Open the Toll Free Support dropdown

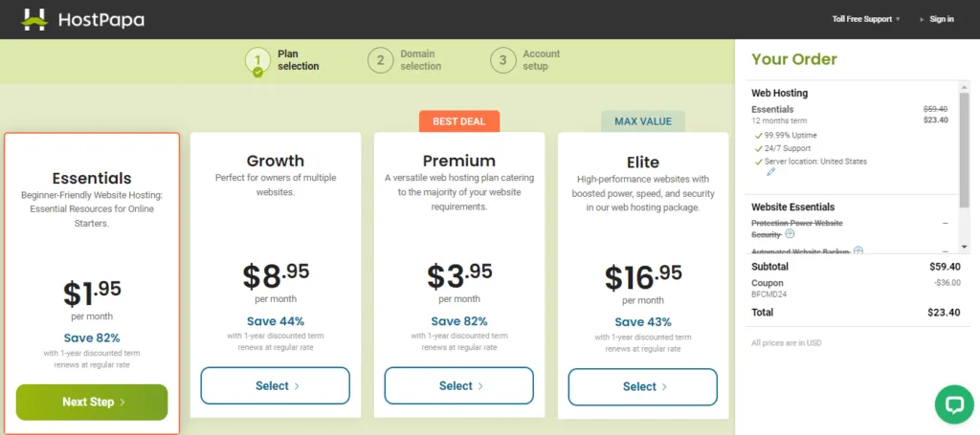tap(867, 19)
